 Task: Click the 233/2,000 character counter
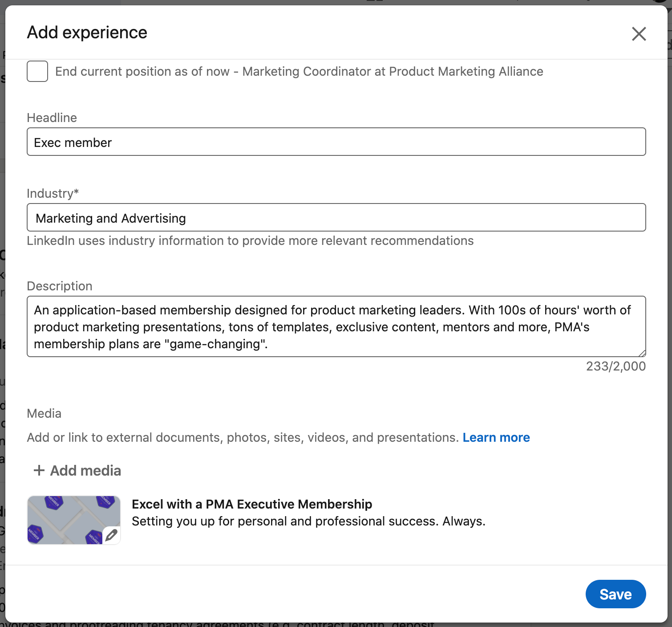click(616, 366)
